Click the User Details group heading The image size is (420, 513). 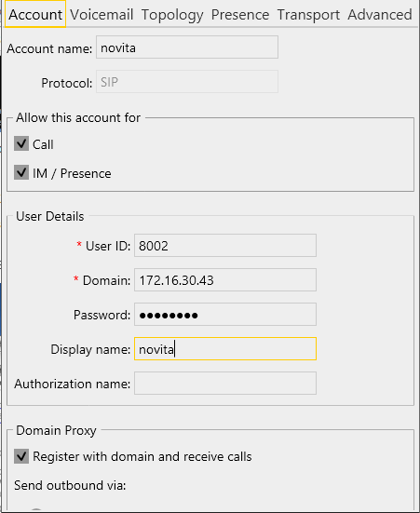point(49,216)
